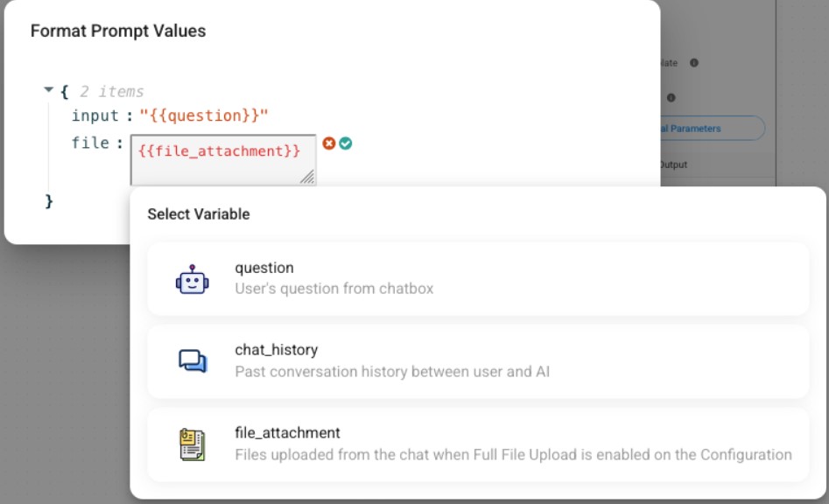The image size is (829, 504).
Task: Click the "file" key label
Action: pos(90,142)
